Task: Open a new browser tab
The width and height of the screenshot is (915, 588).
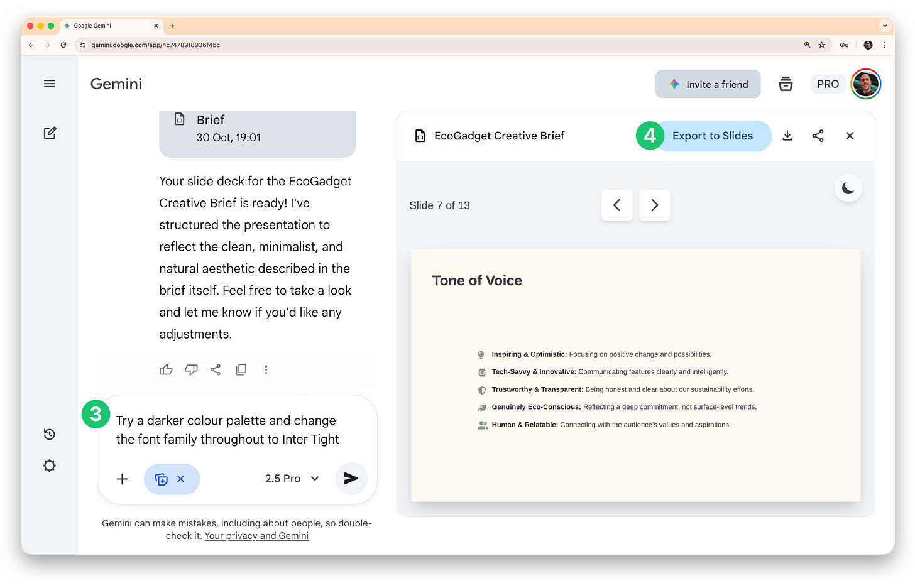Action: point(172,26)
